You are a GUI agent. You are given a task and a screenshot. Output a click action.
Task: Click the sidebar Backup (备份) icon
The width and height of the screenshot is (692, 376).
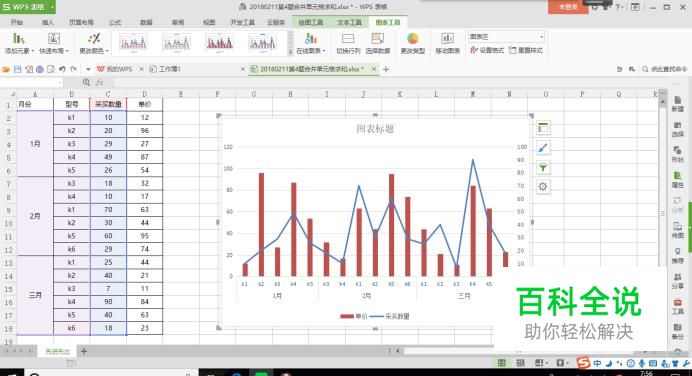(x=677, y=331)
